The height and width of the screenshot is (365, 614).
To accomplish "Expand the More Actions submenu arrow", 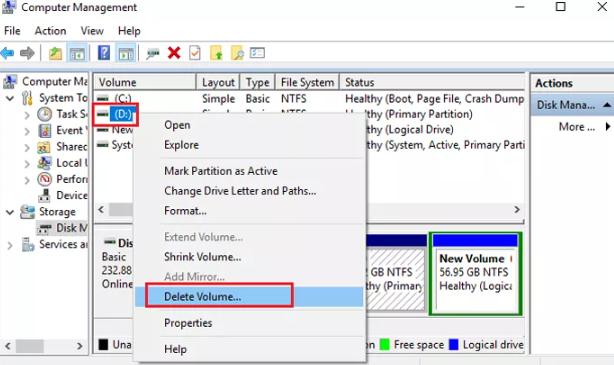I will (608, 126).
